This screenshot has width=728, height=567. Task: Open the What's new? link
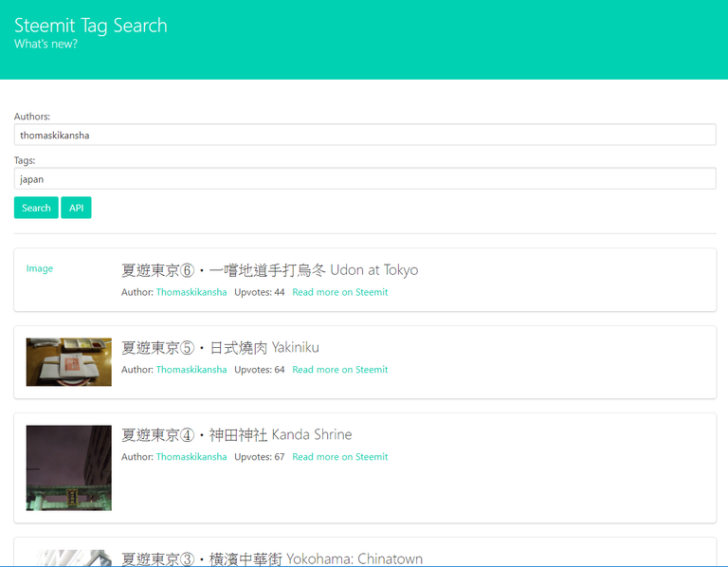[x=45, y=44]
